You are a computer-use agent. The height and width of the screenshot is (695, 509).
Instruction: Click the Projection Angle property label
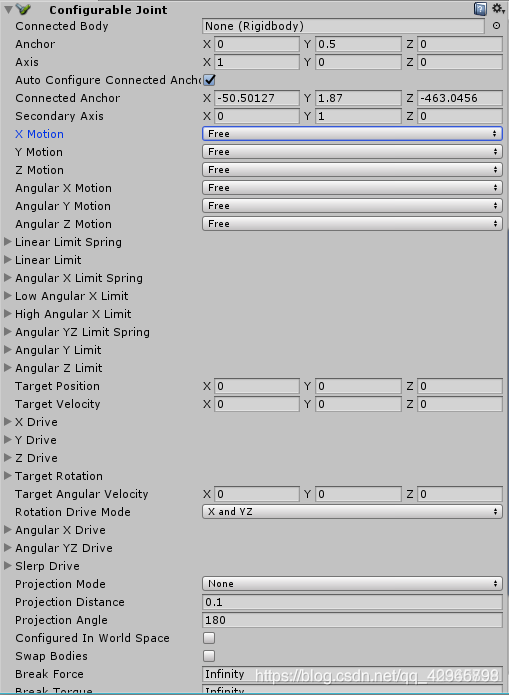point(61,620)
